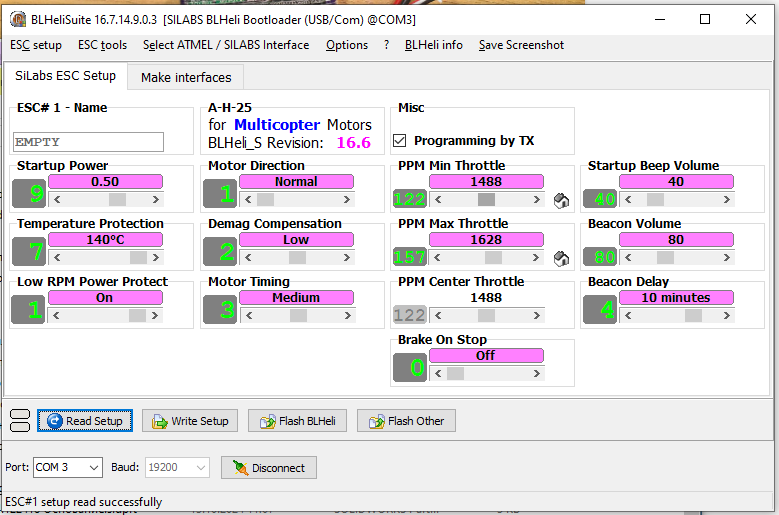Screen dimensions: 779x515
Task: Click the PPM Center Throttle gray indicator 122
Action: [410, 315]
